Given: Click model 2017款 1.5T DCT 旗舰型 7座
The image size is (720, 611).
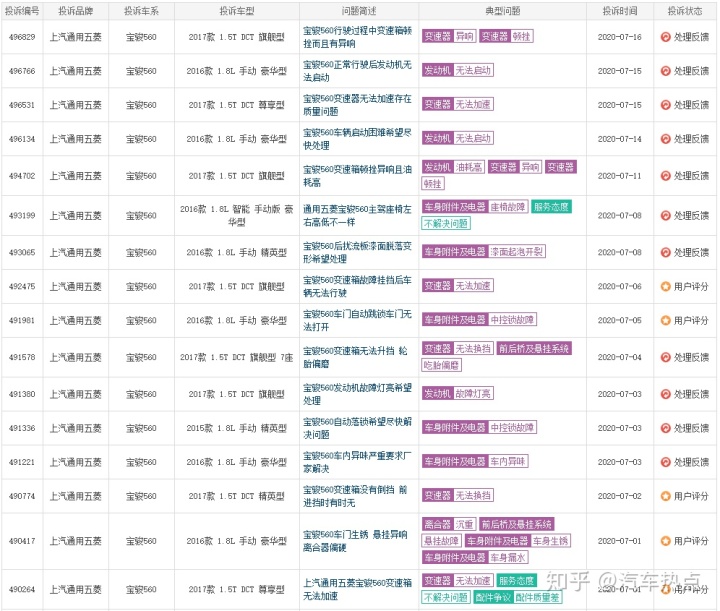Looking at the screenshot, I should tap(236, 357).
